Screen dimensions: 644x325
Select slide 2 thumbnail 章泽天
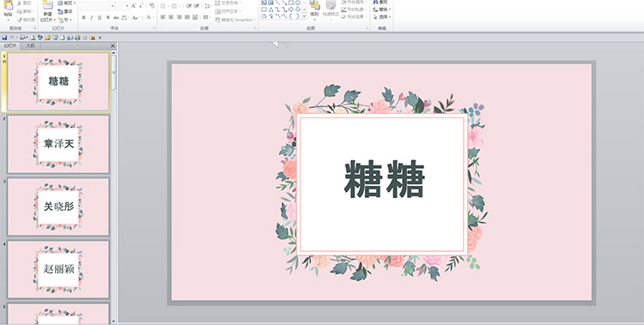[x=58, y=144]
